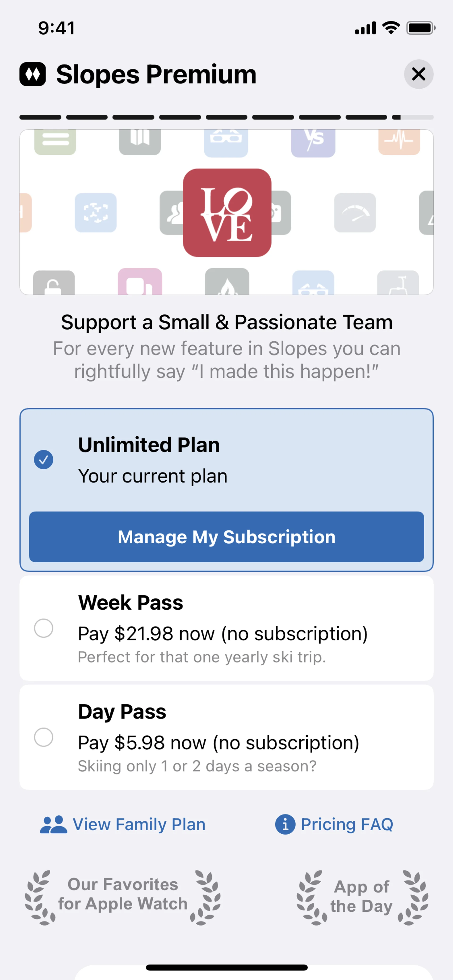This screenshot has width=453, height=980.
Task: Close the Slopes Premium sheet
Action: 418,74
